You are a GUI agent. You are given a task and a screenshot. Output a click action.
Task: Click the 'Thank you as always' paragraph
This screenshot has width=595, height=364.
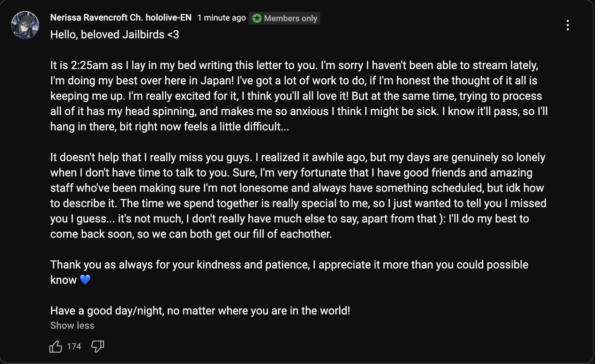coord(289,272)
